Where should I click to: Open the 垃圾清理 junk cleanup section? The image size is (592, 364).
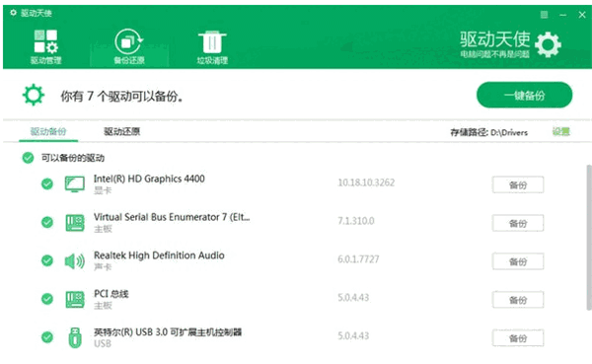coord(212,47)
